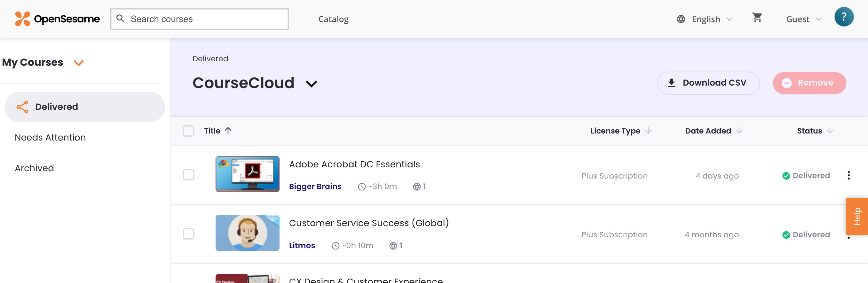Image resolution: width=868 pixels, height=283 pixels.
Task: Click the clock duration icon for Adobe Acrobat
Action: tap(361, 187)
